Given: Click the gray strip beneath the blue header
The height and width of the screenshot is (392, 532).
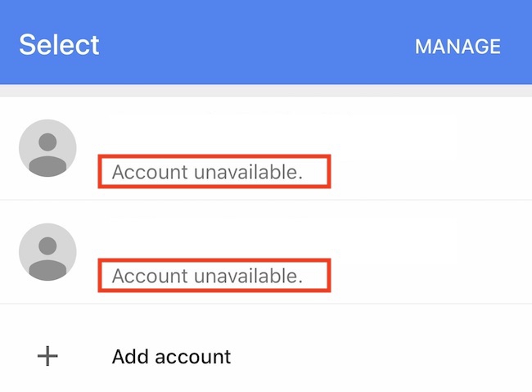Looking at the screenshot, I should (266, 91).
